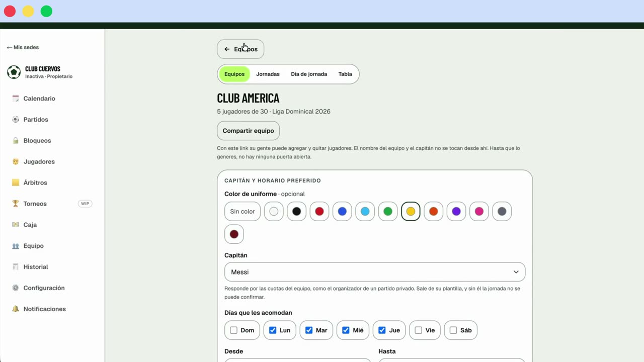Click the Partidos soccer ball icon
Image resolution: width=644 pixels, height=362 pixels.
pos(16,120)
